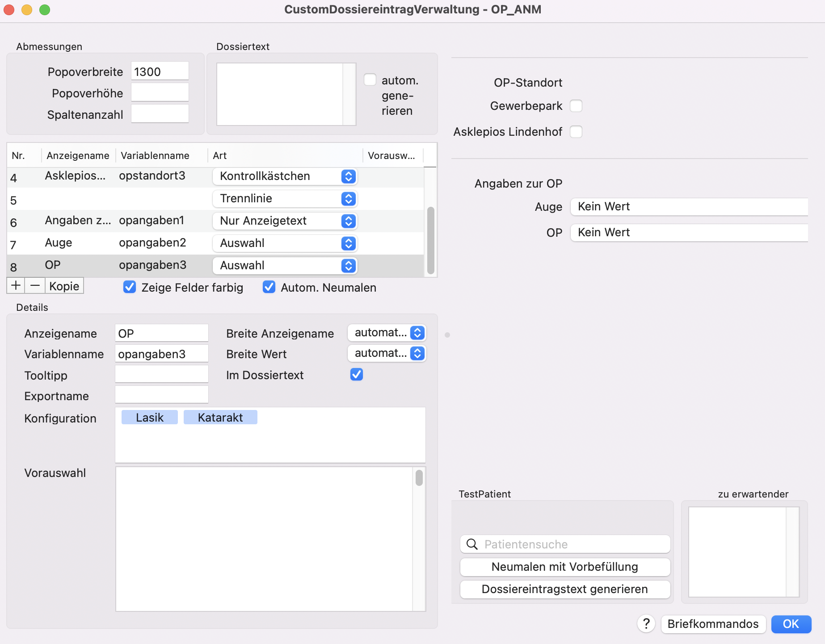Select the Asklepios... cell in row 4

pos(75,176)
